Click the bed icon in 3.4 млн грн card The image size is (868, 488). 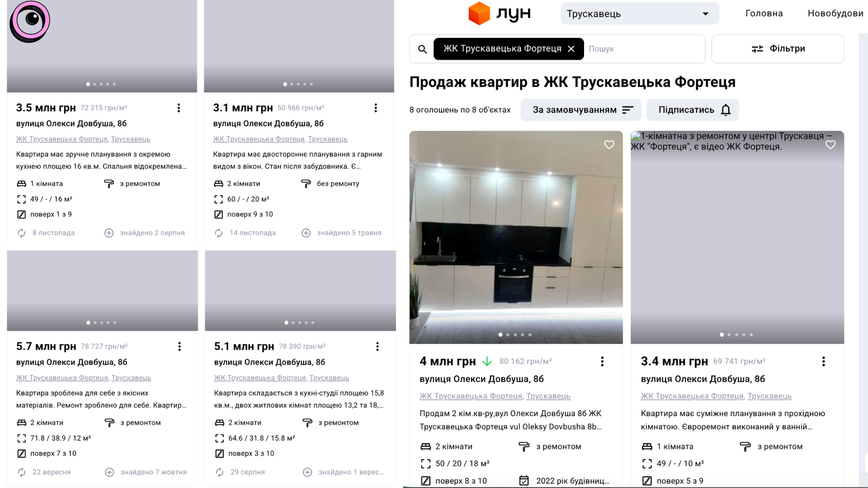pos(647,447)
